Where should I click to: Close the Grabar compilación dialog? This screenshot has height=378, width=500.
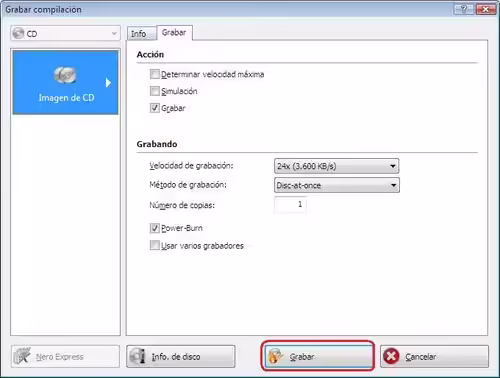coord(485,9)
